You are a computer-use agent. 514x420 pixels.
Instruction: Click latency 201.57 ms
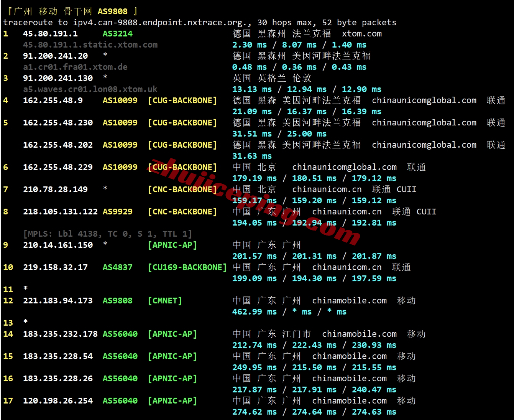(x=255, y=256)
